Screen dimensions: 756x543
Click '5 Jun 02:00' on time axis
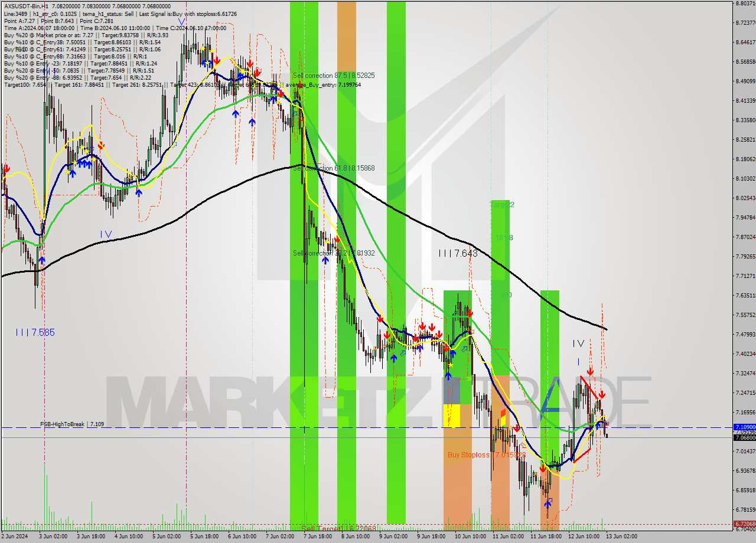pos(167,537)
